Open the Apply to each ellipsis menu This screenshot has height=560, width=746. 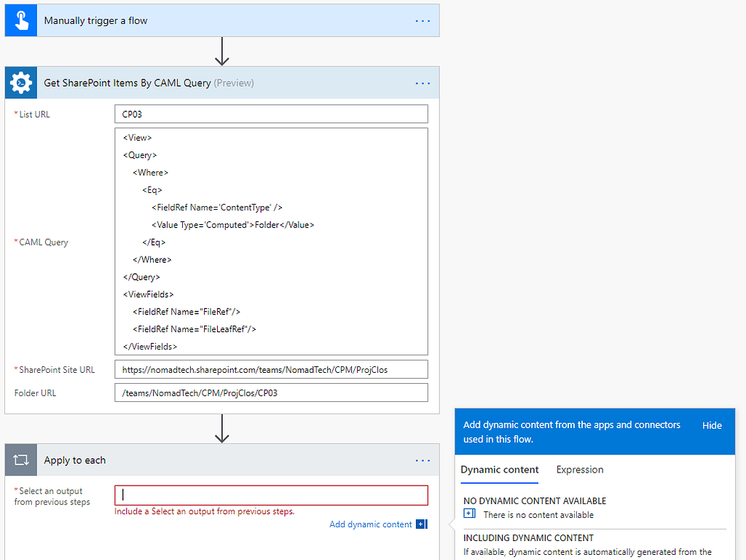click(423, 461)
